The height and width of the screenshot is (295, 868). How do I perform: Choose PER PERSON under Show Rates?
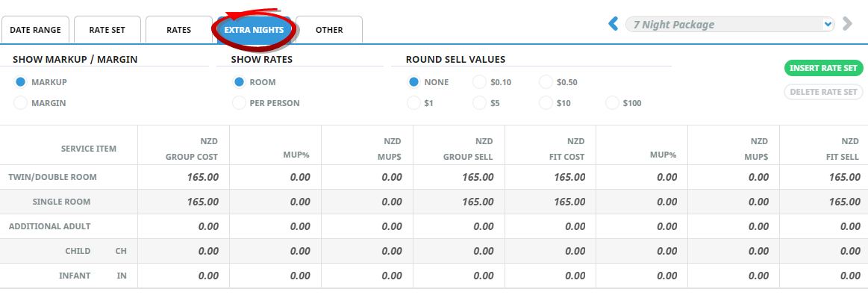239,103
